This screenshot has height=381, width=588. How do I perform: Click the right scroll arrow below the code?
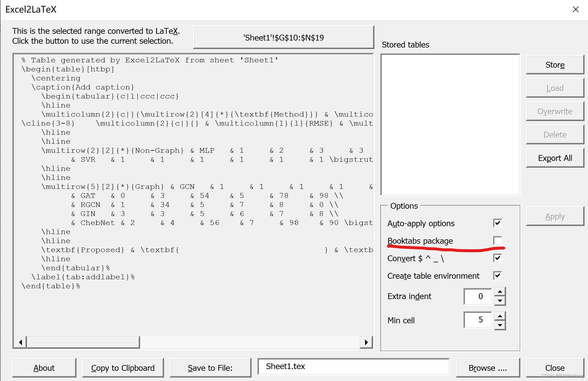point(367,342)
